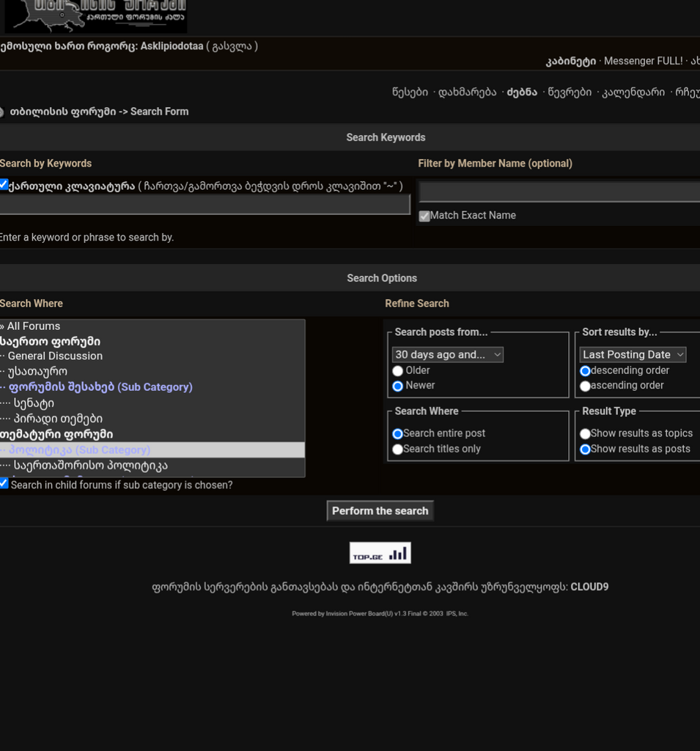Select Show results as topics

click(x=585, y=433)
